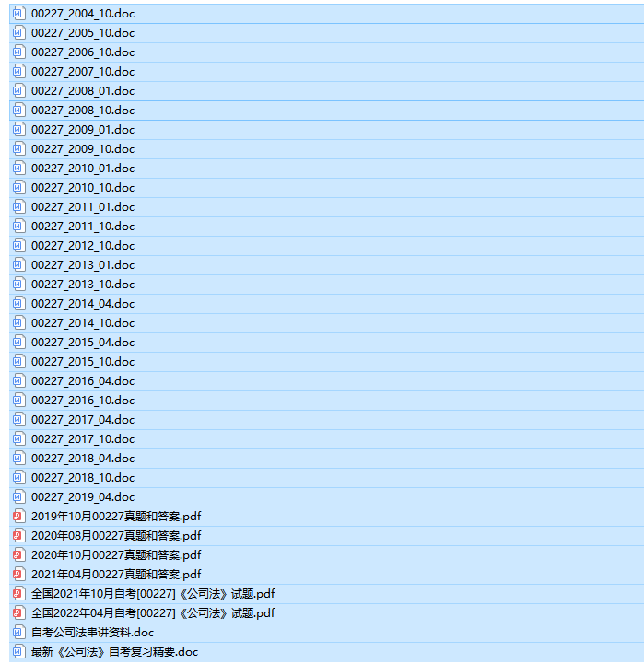The width and height of the screenshot is (644, 664).
Task: Click the name text 2021年04月00227真题和答案.pdf
Action: coord(116,575)
